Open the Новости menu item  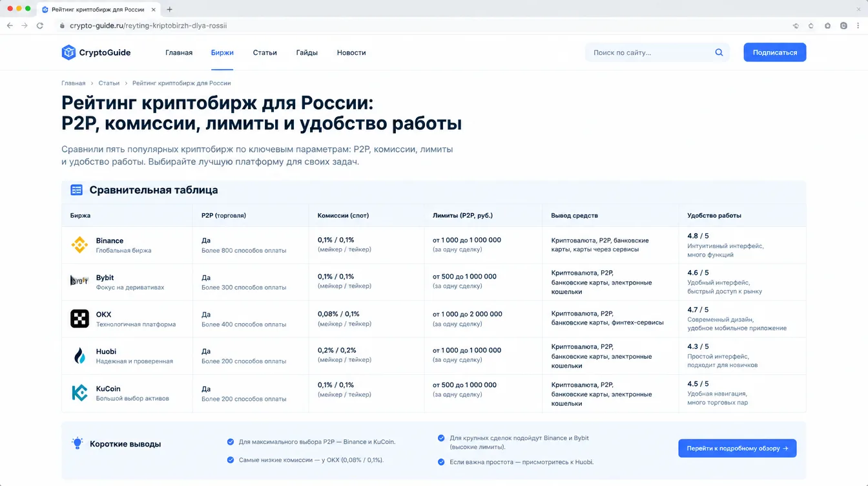tap(351, 52)
